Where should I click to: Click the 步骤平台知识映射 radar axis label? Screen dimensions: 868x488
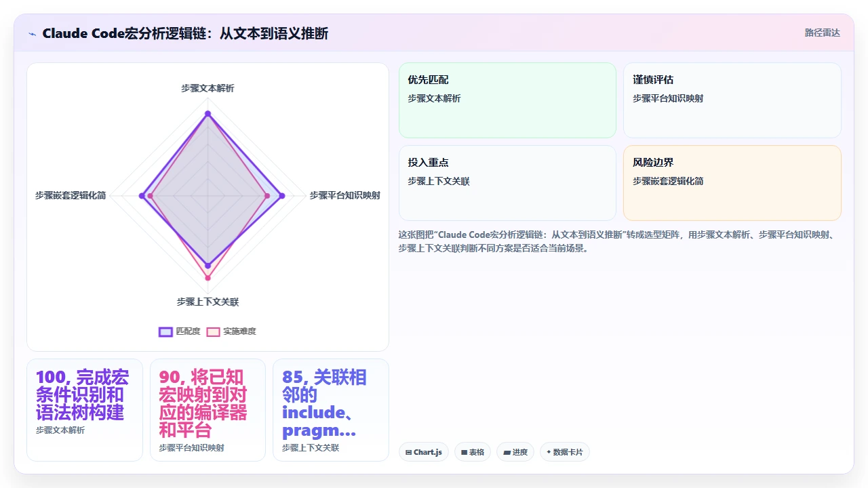(344, 195)
